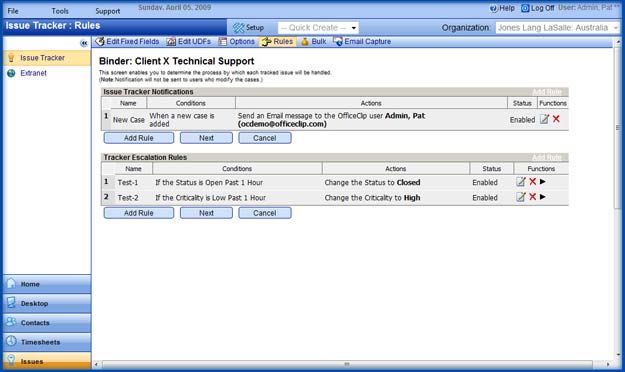Click the faded Add Rule link in Escalation Rules header

546,157
